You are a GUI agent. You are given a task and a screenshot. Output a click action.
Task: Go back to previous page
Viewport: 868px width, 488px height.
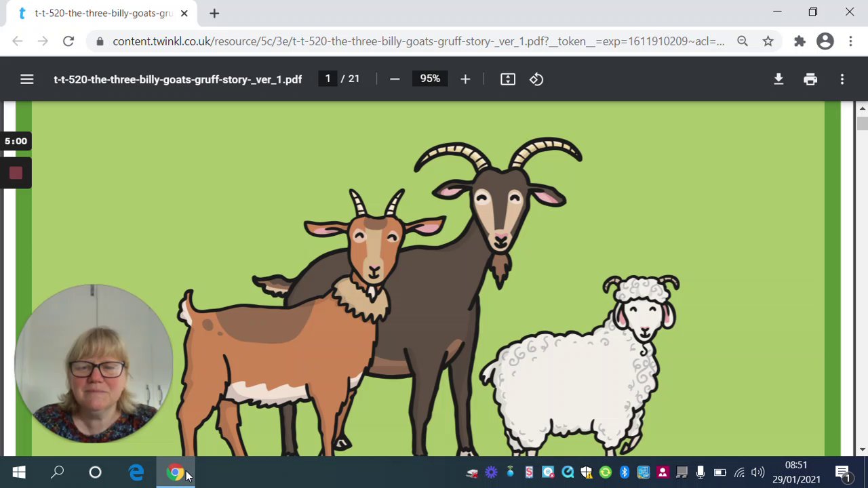pos(18,41)
